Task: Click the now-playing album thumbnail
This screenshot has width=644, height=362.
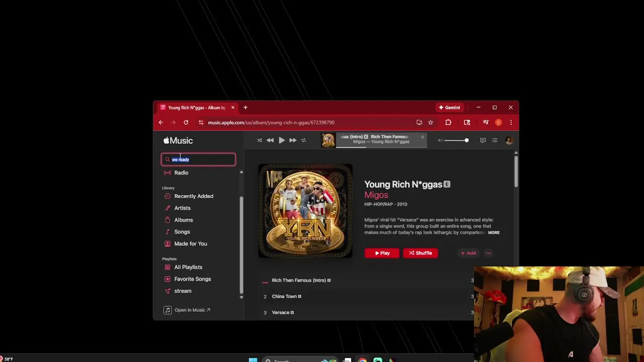Action: [328, 140]
